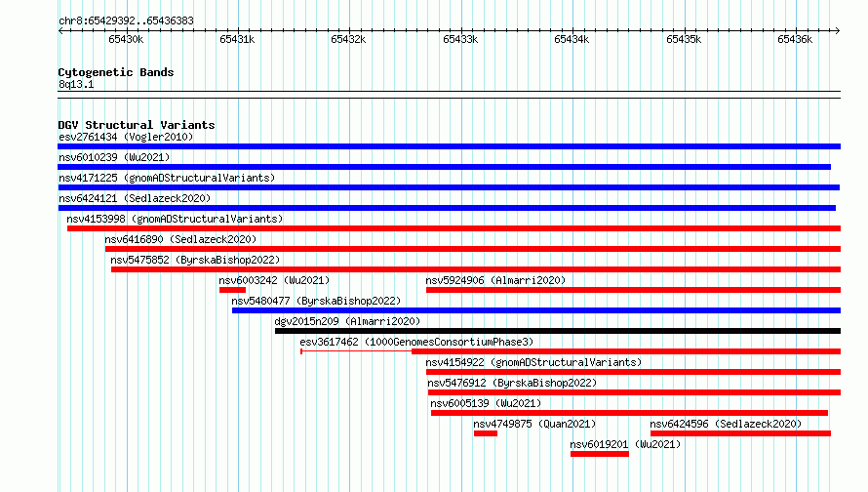Click the red nsv6005139 variant bar
The width and height of the screenshot is (868, 492).
pyautogui.click(x=629, y=413)
